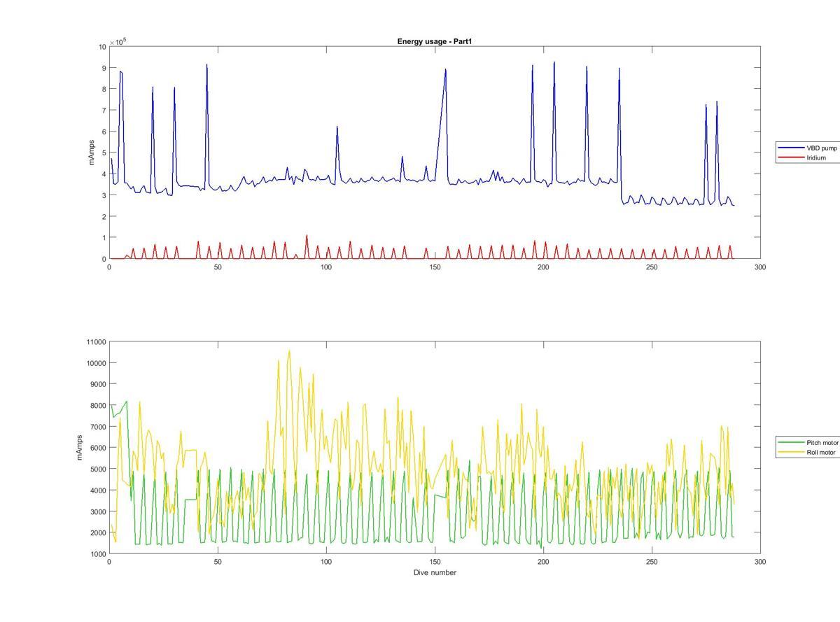Click the lower plot's mAmps y-axis label
Viewport: 840px width, 622px height.
(x=78, y=447)
